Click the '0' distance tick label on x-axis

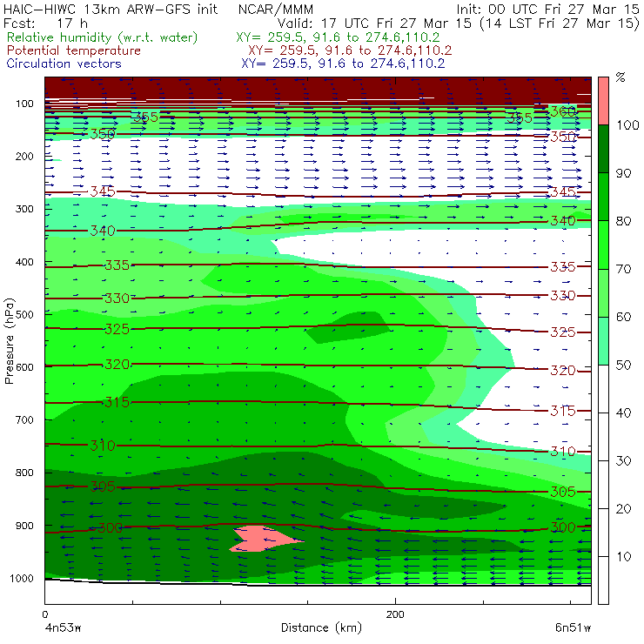45,614
